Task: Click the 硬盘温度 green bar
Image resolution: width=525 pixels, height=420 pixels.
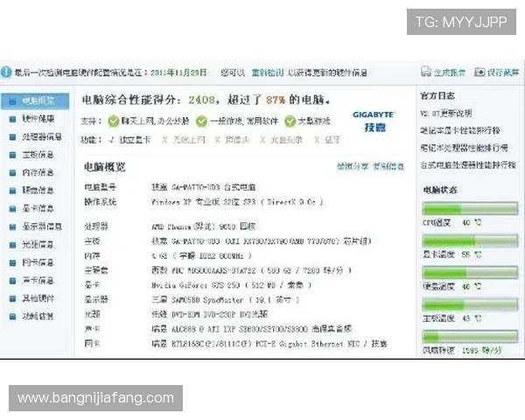Action: click(470, 273)
